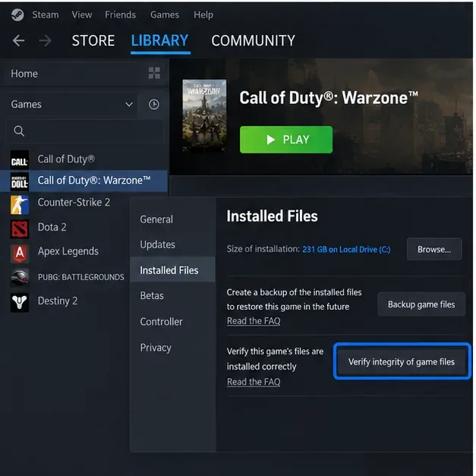Open the Updates properties tab
Viewport: 476px width, 476px height.
point(173,244)
